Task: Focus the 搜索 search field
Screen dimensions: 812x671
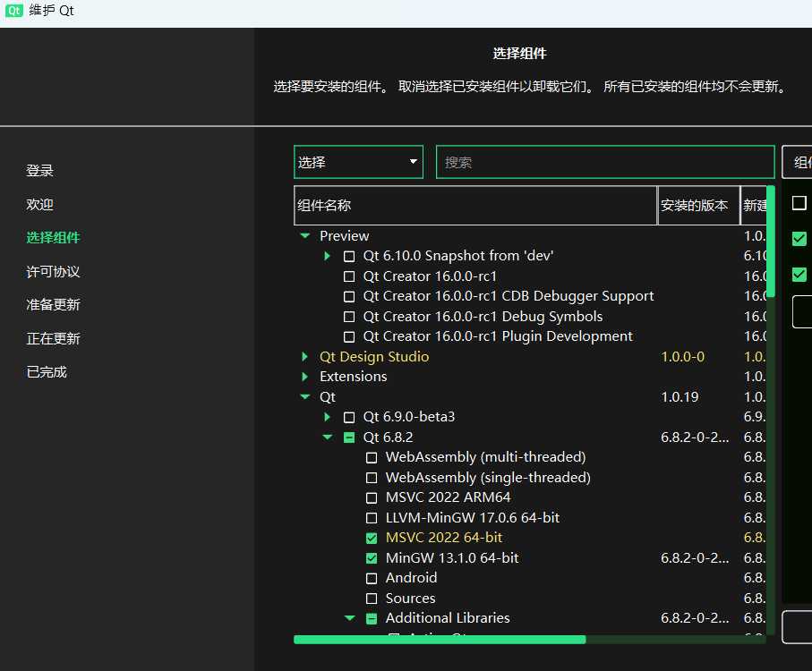Action: [605, 162]
